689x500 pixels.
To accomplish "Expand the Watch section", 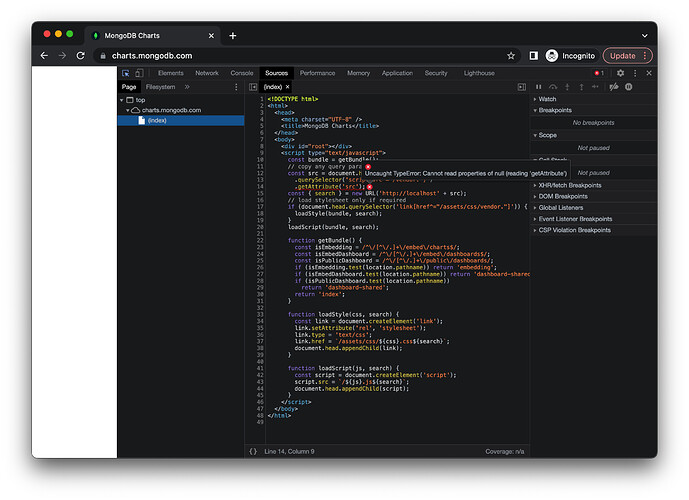I will click(x=546, y=99).
